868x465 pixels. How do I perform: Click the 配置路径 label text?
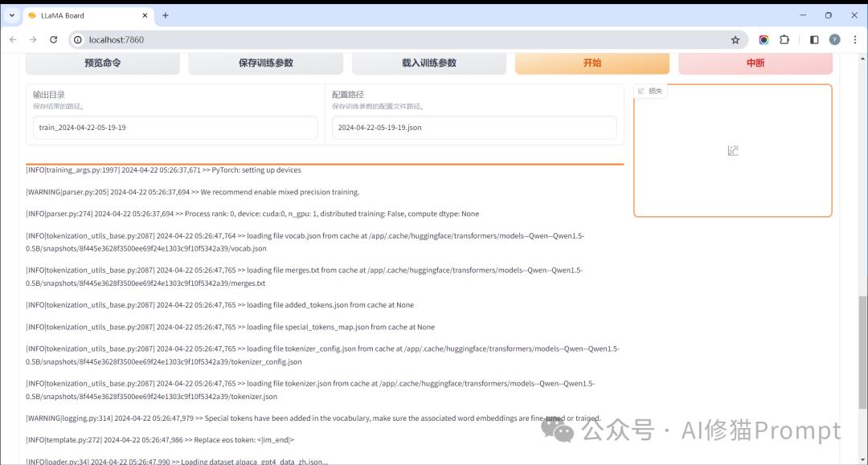coord(348,95)
